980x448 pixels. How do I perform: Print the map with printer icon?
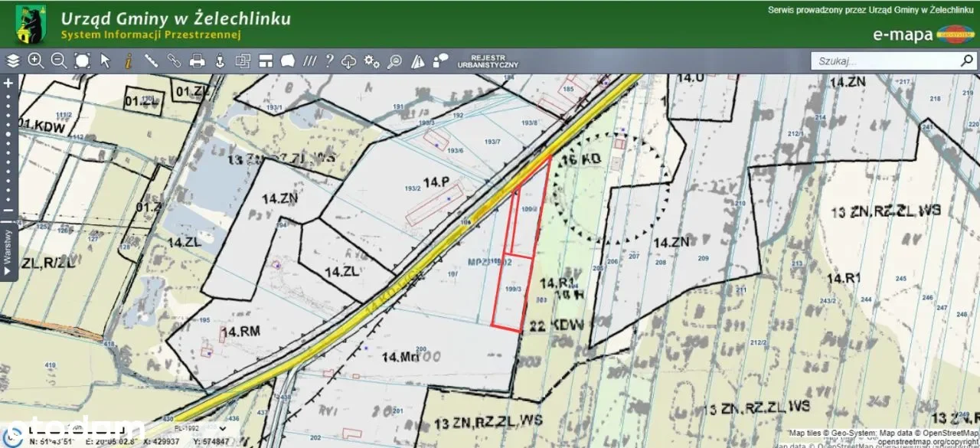(x=198, y=61)
